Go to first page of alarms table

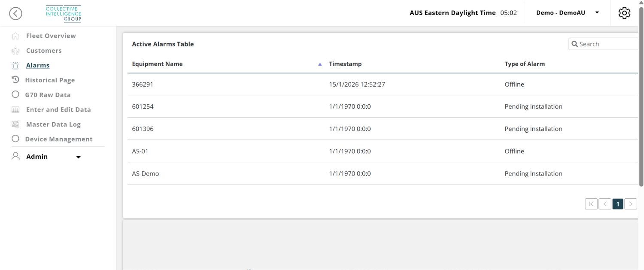click(591, 204)
